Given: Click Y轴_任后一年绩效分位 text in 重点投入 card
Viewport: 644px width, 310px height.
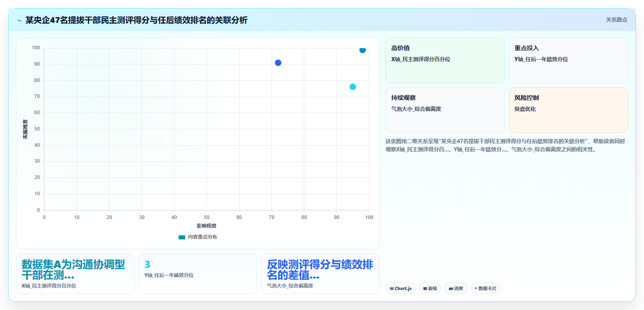Looking at the screenshot, I should pos(541,59).
